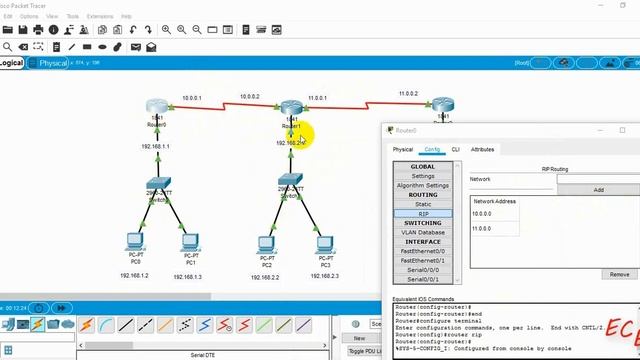Select RIP routing in config list
640x360 pixels.
pyautogui.click(x=423, y=214)
